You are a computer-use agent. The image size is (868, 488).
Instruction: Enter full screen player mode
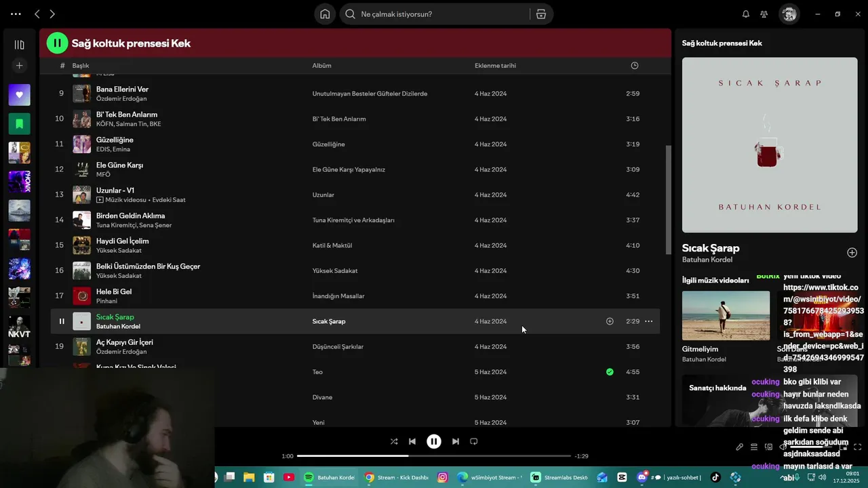(858, 447)
